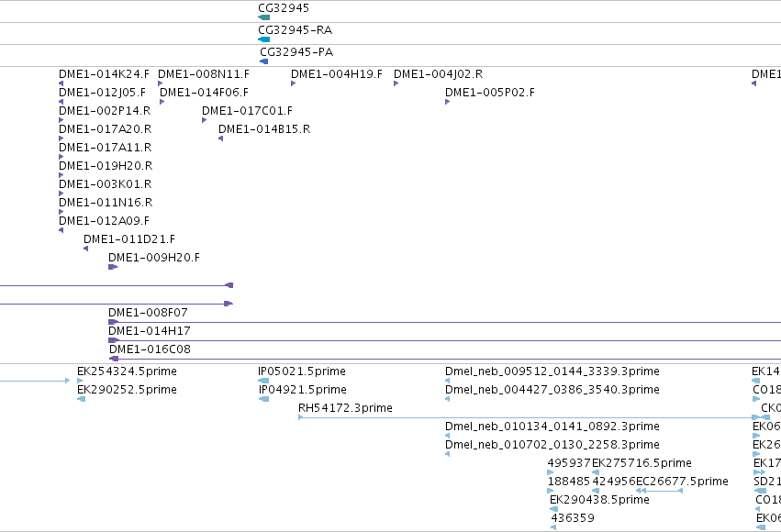Click the 495937 feature label
781x532 pixels.
click(x=569, y=463)
